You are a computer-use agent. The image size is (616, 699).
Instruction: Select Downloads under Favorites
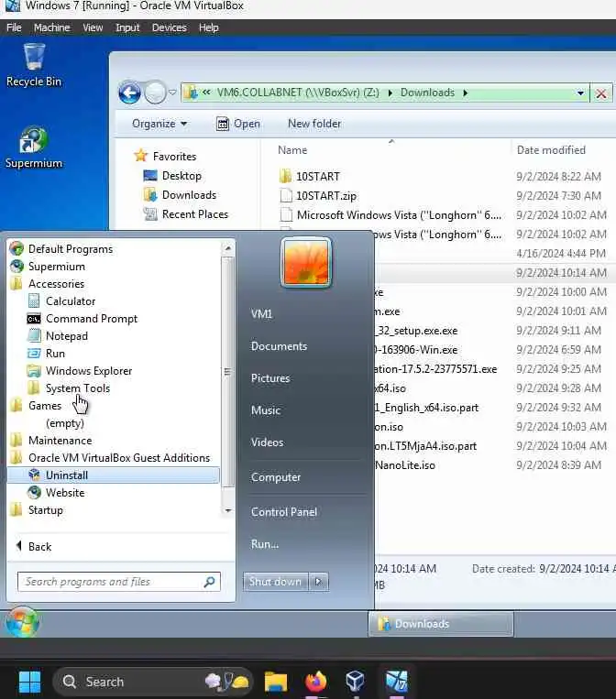coord(180,195)
